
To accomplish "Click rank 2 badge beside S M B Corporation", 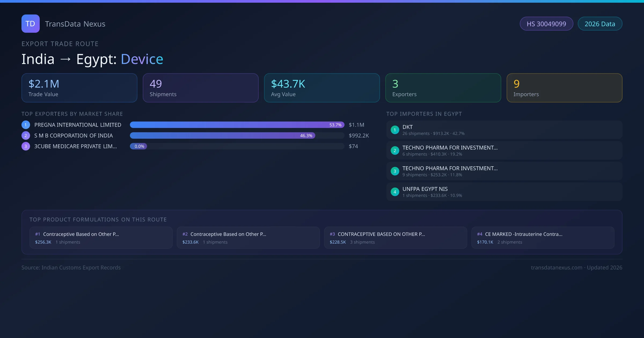I will [26, 135].
